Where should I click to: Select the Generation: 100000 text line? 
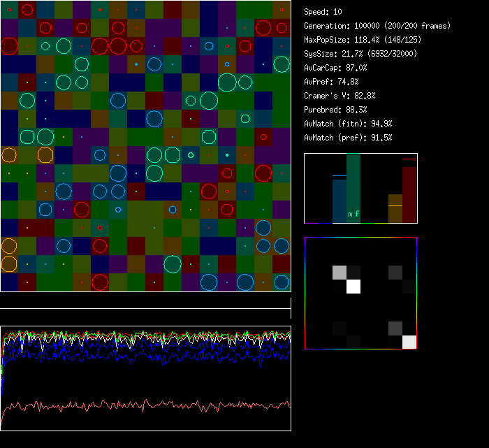(377, 26)
